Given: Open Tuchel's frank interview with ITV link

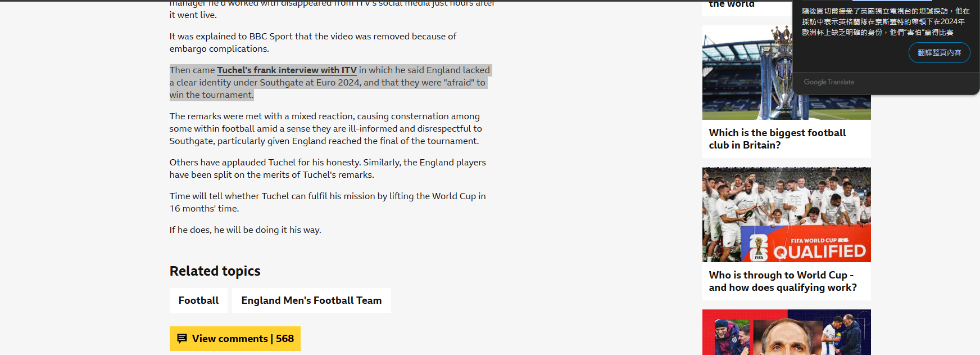Looking at the screenshot, I should click(x=287, y=70).
